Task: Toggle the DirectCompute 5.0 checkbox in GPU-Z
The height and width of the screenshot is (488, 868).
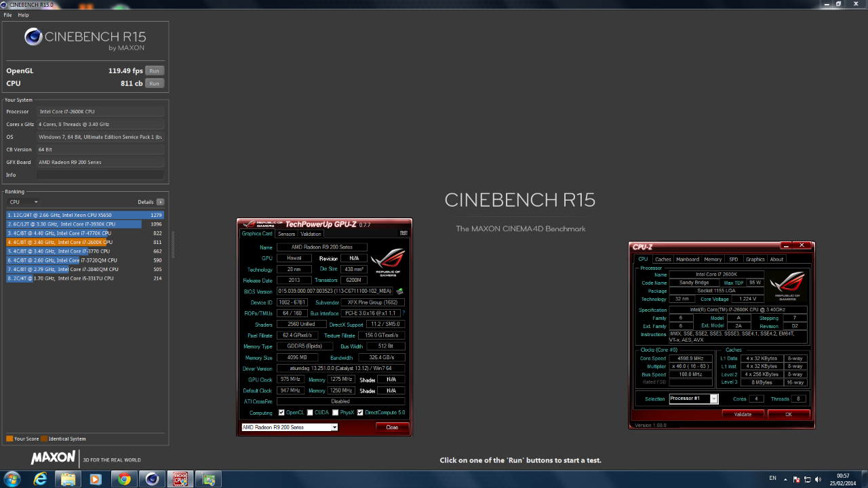Action: click(x=360, y=412)
